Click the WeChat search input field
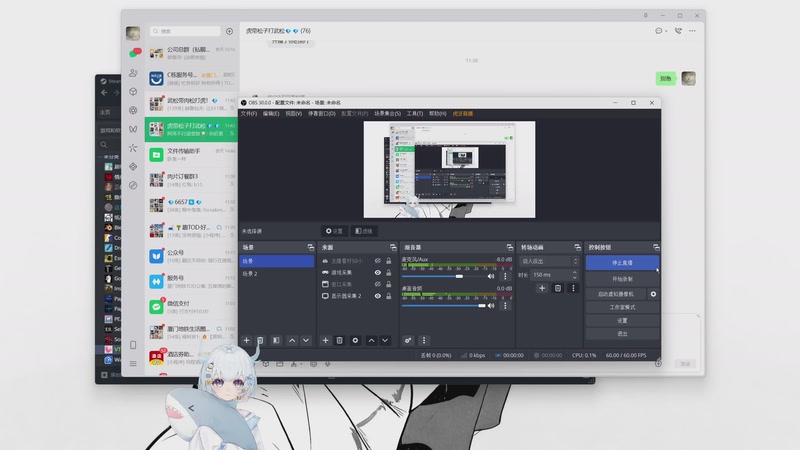The height and width of the screenshot is (450, 800). point(186,31)
